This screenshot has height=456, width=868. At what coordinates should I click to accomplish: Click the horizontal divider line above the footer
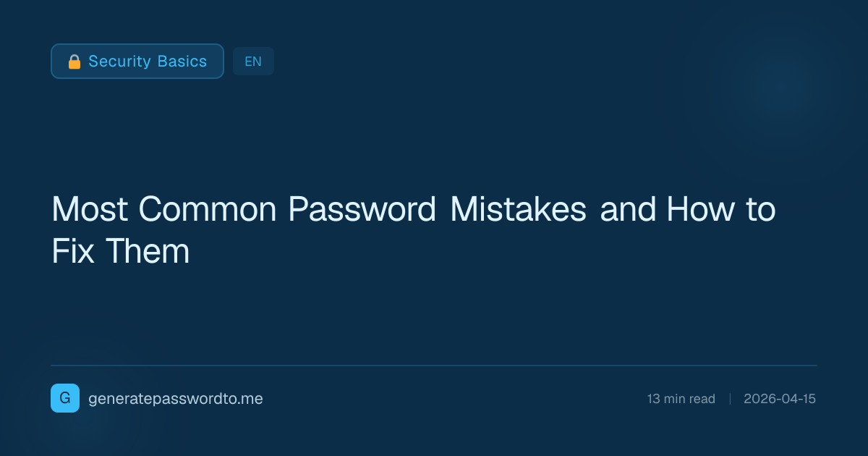click(x=434, y=366)
